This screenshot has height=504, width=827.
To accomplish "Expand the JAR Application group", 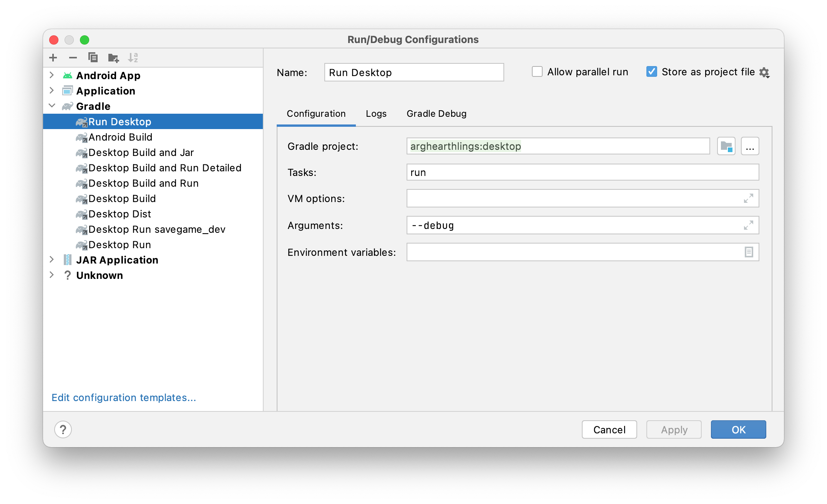I will tap(52, 260).
